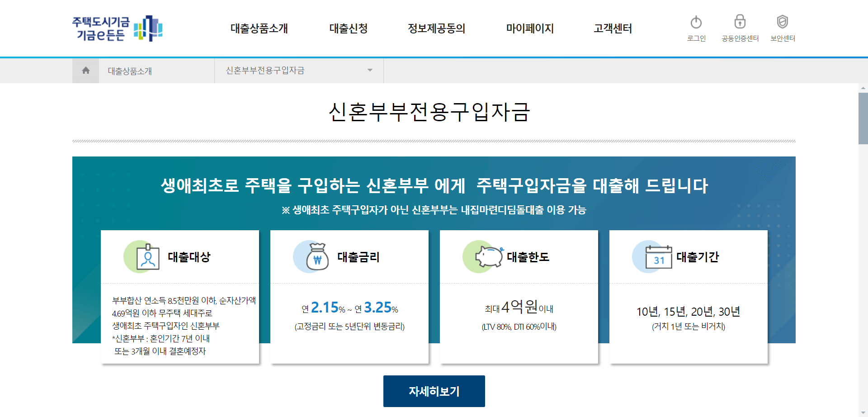Click the 자세히보기 button
The width and height of the screenshot is (868, 417).
434,391
